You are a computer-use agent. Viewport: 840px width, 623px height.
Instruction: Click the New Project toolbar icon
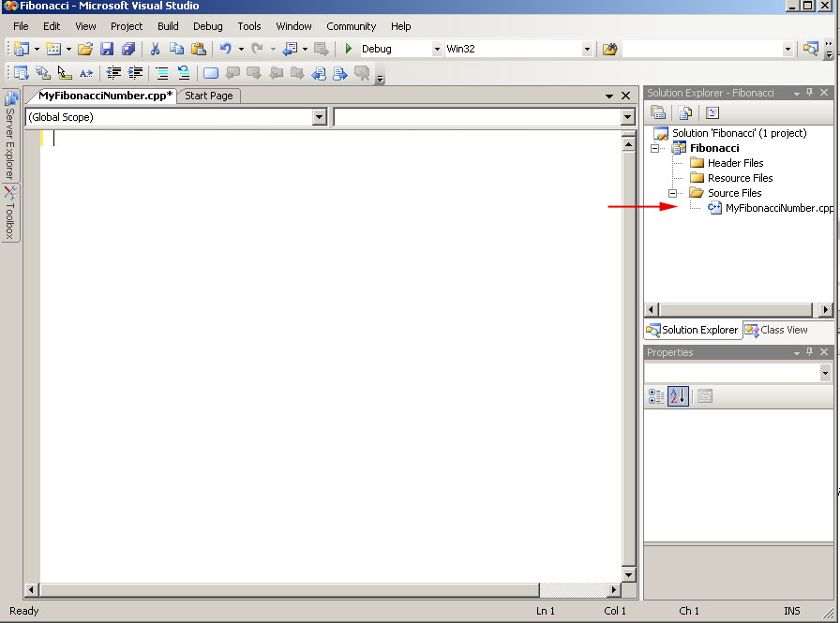point(22,49)
